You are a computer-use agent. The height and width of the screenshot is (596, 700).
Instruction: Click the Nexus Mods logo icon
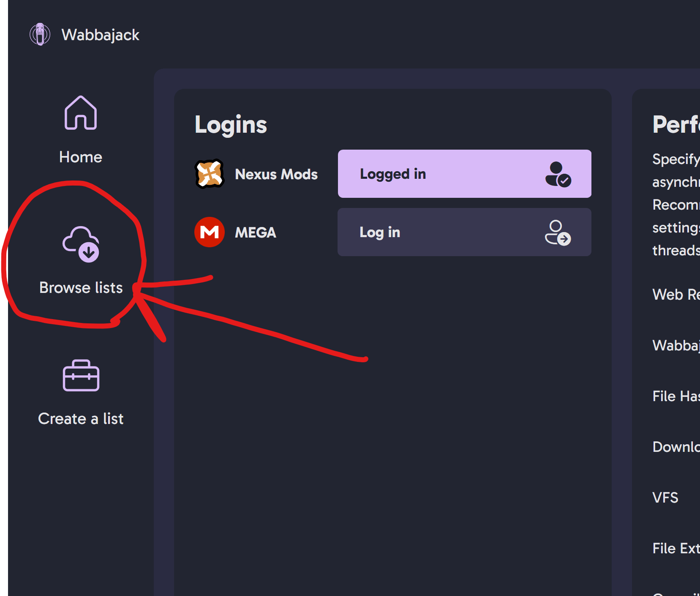tap(210, 174)
